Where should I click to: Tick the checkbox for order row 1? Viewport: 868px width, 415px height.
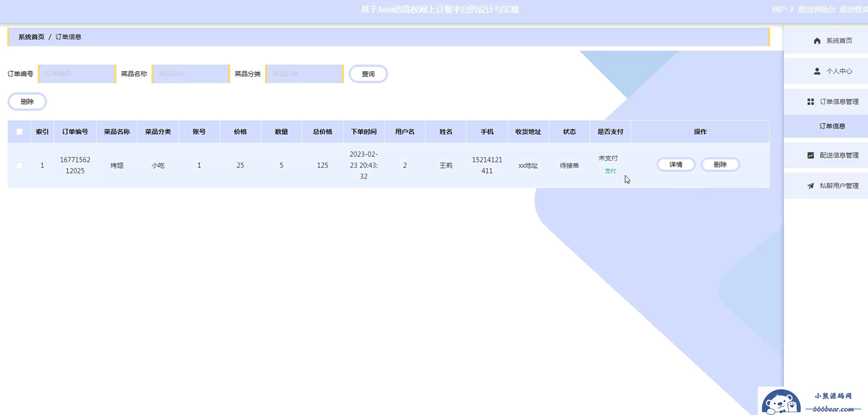[x=19, y=165]
